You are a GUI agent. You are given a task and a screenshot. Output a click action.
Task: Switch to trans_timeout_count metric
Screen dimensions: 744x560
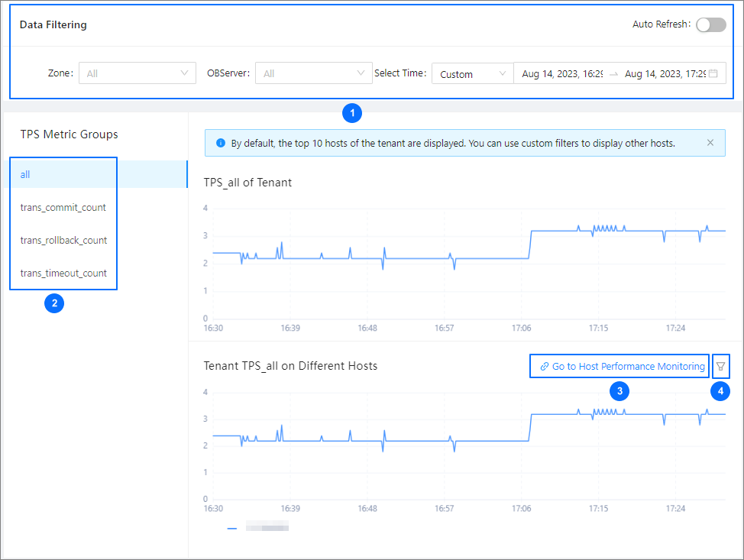tap(63, 273)
